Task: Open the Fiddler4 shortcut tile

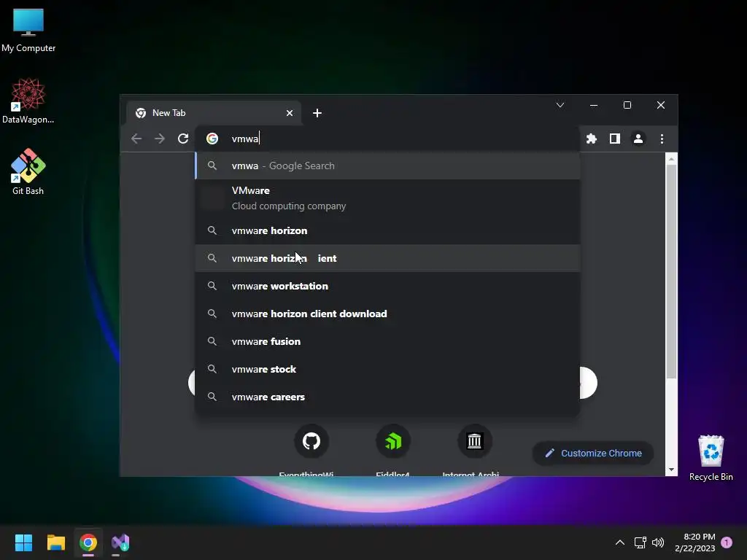Action: tap(393, 441)
